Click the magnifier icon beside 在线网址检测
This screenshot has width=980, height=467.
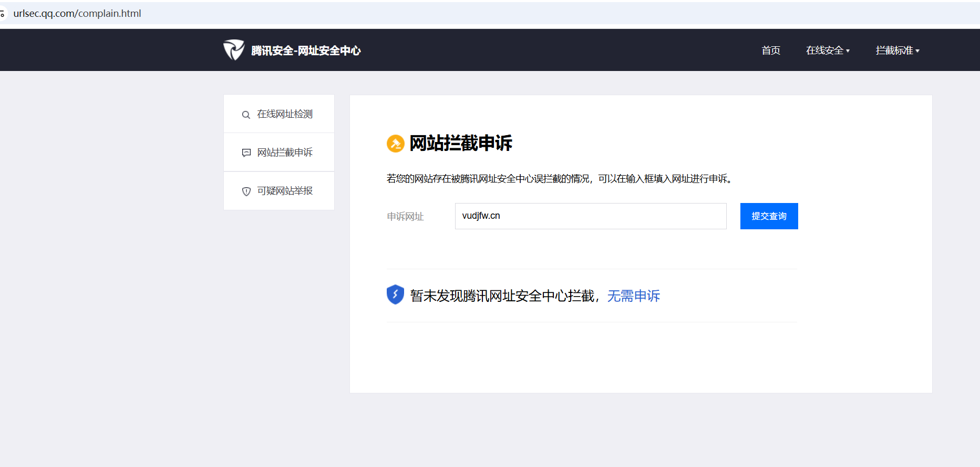[x=246, y=115]
